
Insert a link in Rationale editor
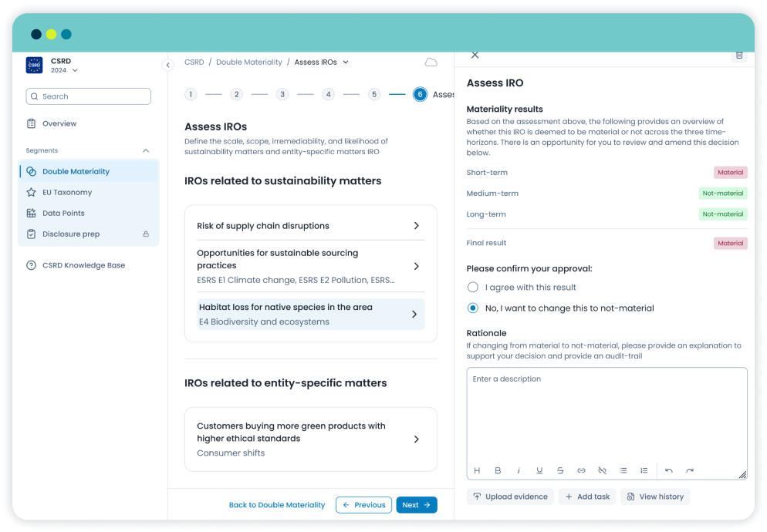click(581, 470)
